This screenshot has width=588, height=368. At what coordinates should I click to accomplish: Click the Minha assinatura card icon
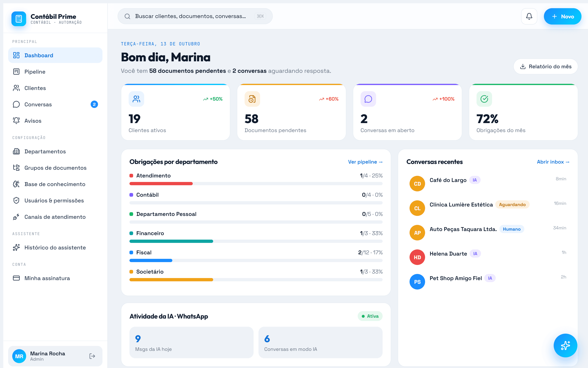coord(16,278)
